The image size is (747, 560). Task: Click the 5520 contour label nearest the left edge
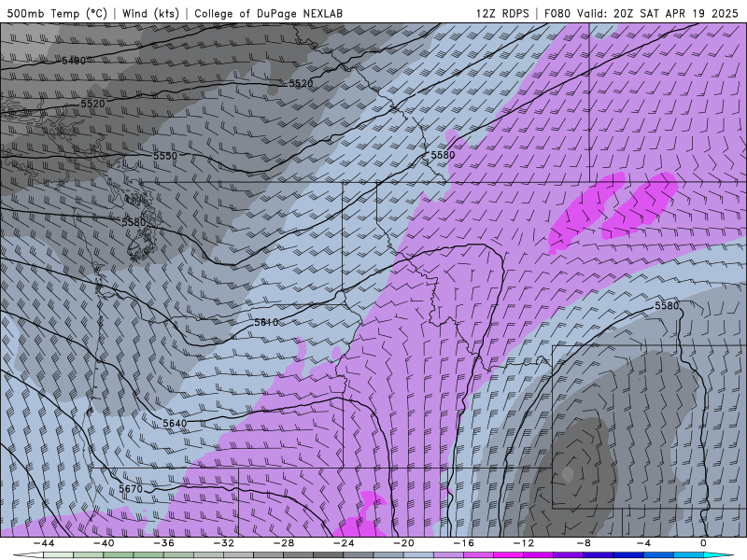tap(92, 104)
